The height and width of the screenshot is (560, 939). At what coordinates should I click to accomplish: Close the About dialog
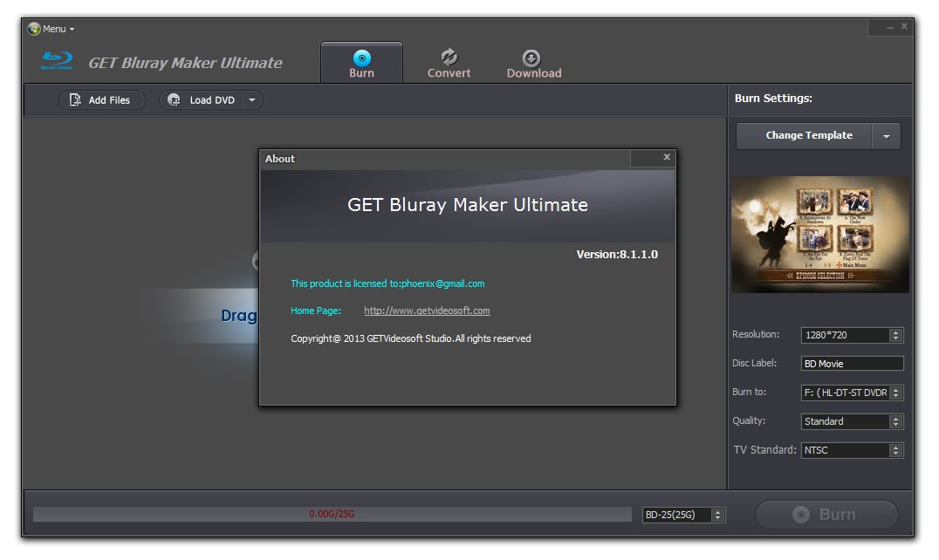pos(667,157)
